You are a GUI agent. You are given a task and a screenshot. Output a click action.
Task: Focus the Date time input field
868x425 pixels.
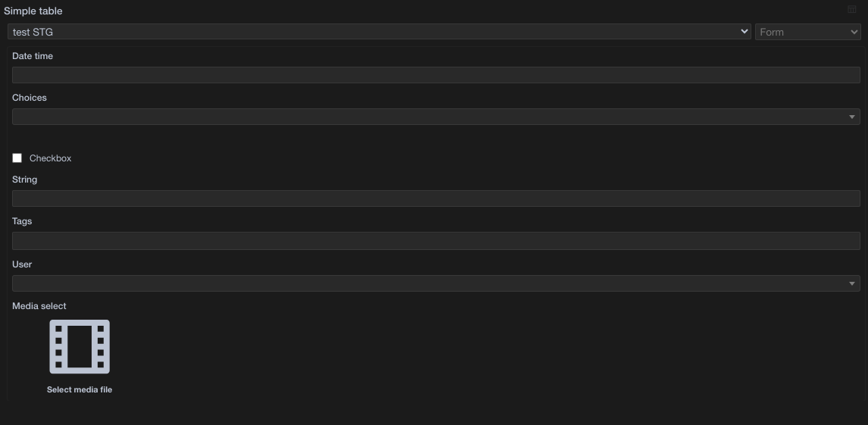click(x=436, y=75)
